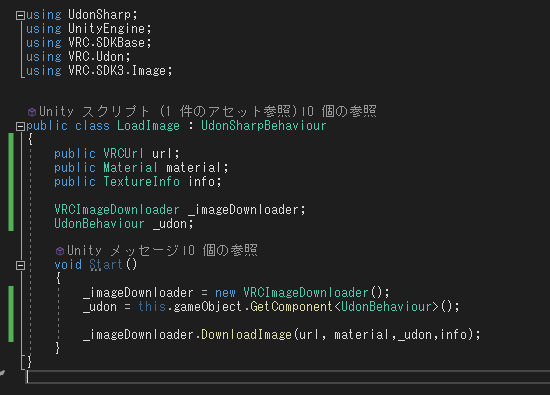The height and width of the screenshot is (395, 550).
Task: Click the '_udon;' field declaration name
Action: [x=173, y=224]
